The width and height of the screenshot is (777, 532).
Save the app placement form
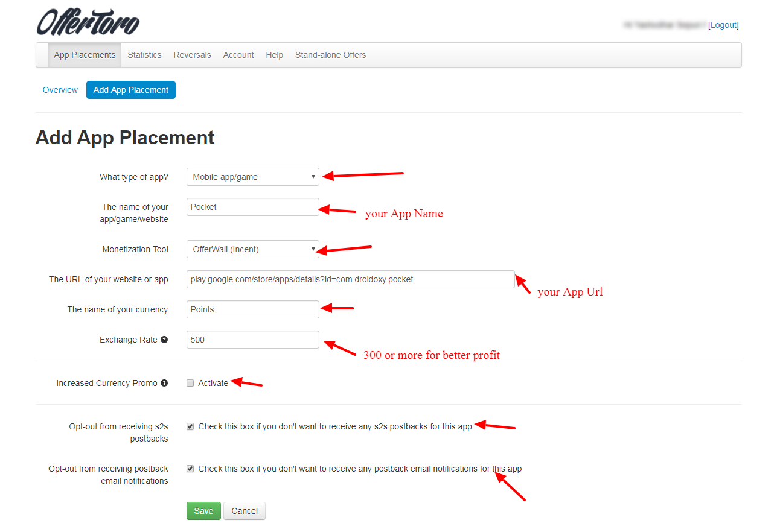(203, 510)
